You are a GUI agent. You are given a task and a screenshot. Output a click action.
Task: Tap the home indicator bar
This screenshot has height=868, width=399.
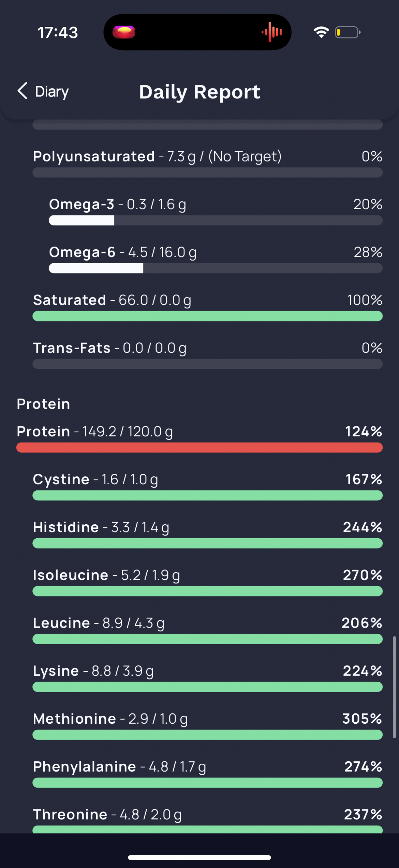pos(199,857)
